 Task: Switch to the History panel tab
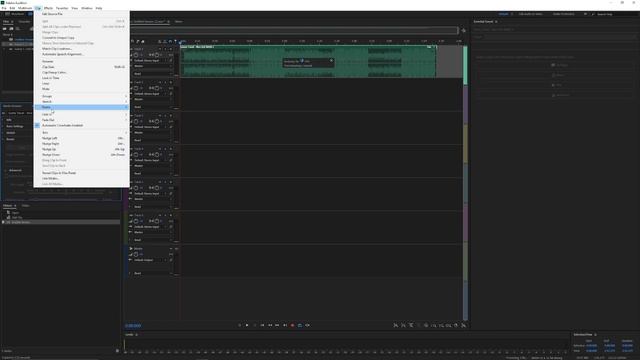click(x=7, y=206)
